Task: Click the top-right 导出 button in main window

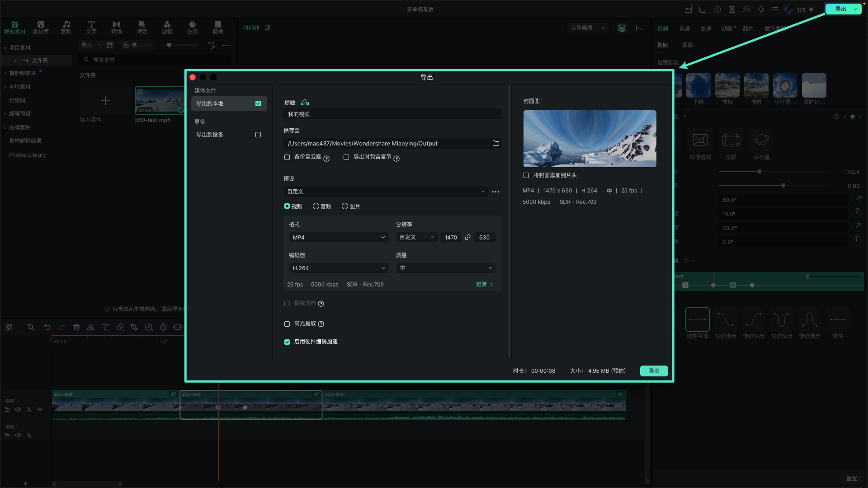Action: tap(840, 9)
